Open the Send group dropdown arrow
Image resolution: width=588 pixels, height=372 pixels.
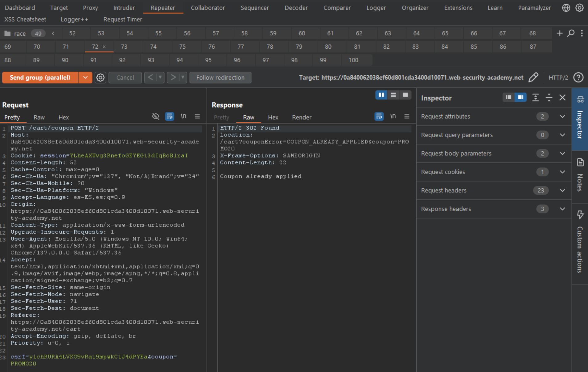85,78
